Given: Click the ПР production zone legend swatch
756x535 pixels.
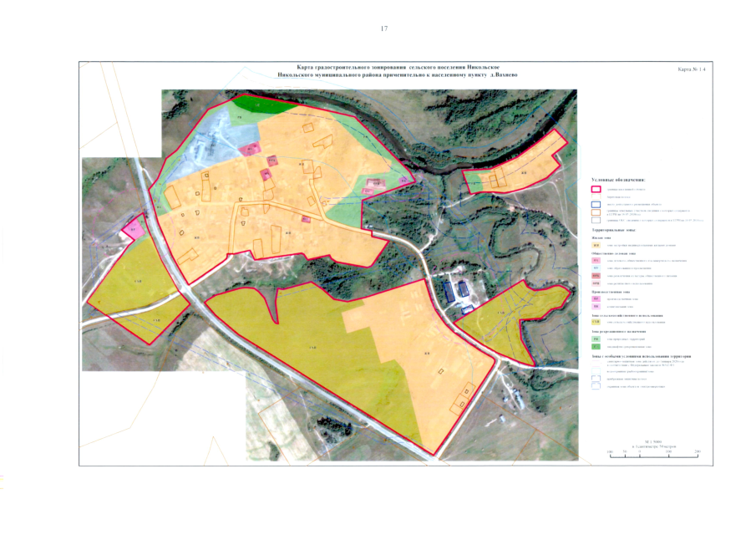Looking at the screenshot, I should click(596, 298).
